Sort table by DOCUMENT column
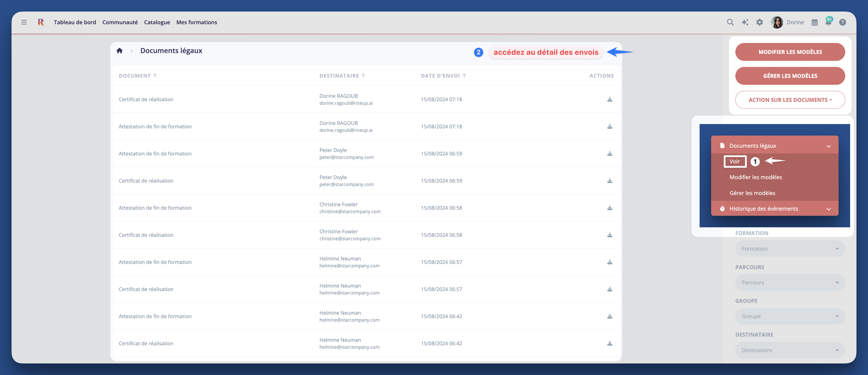This screenshot has height=375, width=868. [138, 76]
